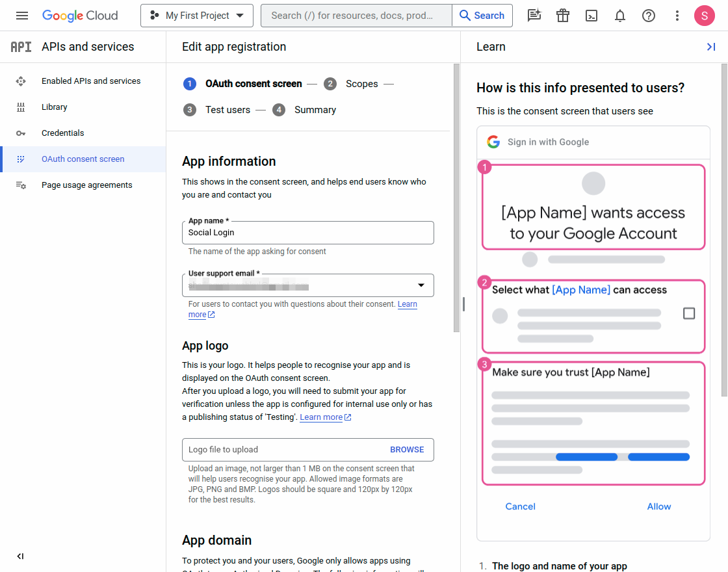Click the search resources input field
The width and height of the screenshot is (728, 572).
point(356,16)
